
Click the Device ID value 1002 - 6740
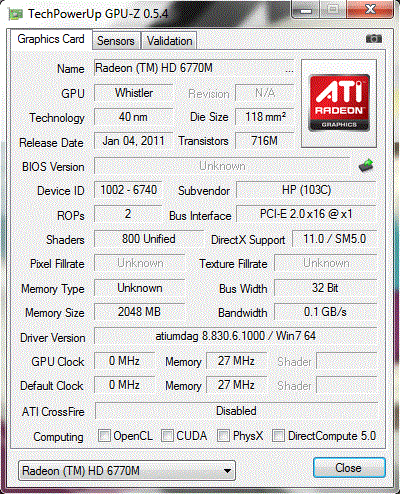[128, 190]
